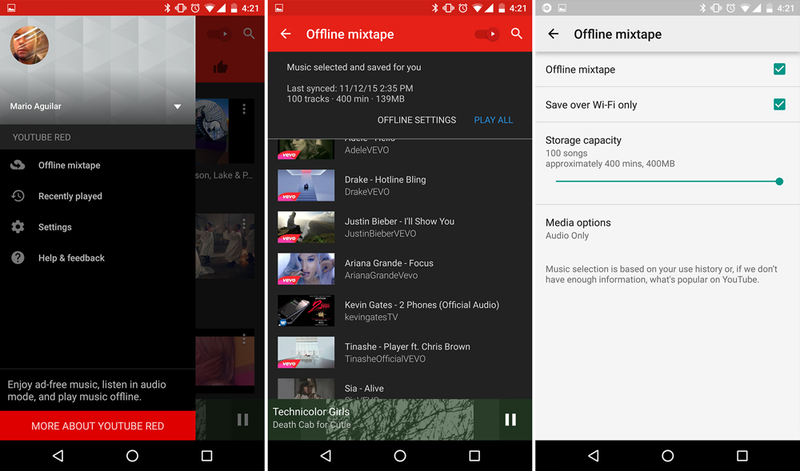Viewport: 800px width, 471px height.
Task: Pause playback in left screen mini player
Action: [x=243, y=419]
